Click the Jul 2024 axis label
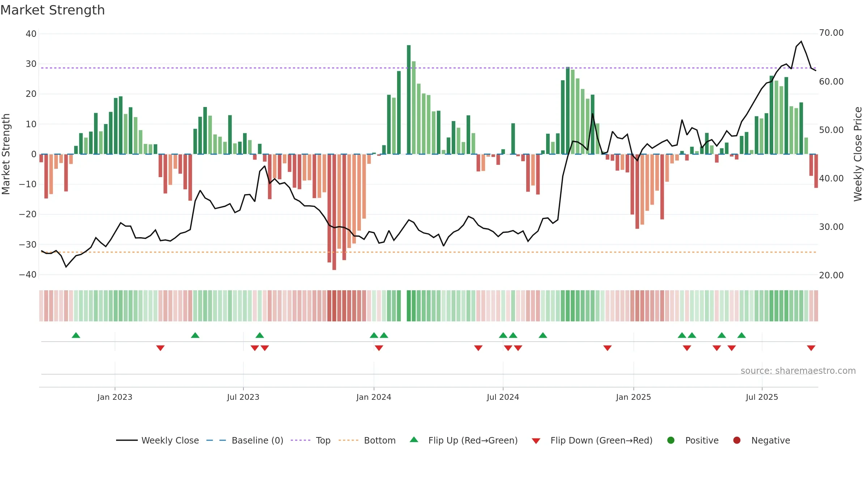The image size is (868, 488). click(x=503, y=397)
